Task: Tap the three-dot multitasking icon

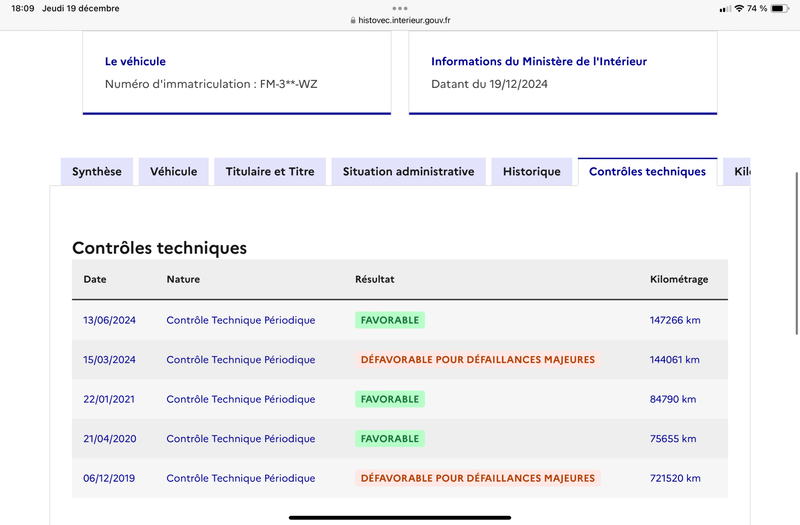Action: (400, 8)
